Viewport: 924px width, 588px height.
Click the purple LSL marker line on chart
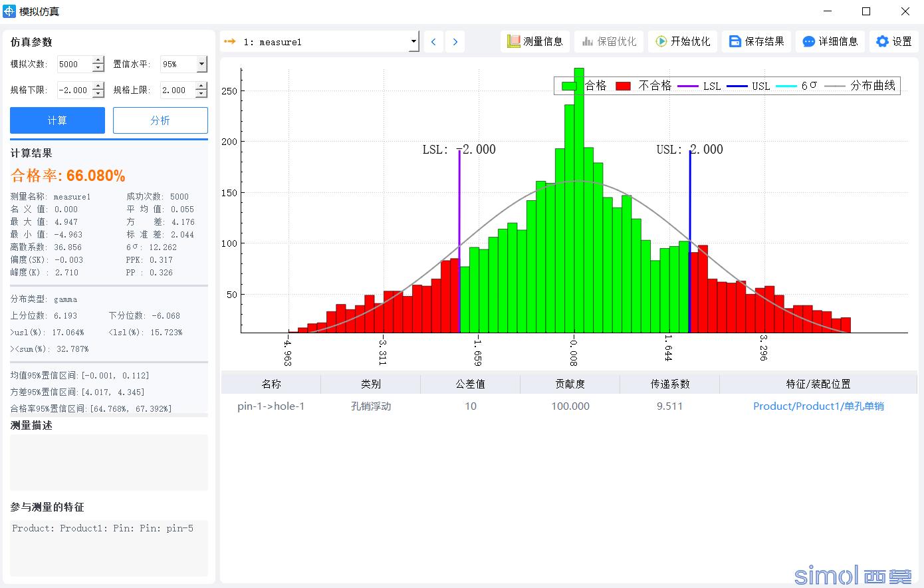coord(459,241)
